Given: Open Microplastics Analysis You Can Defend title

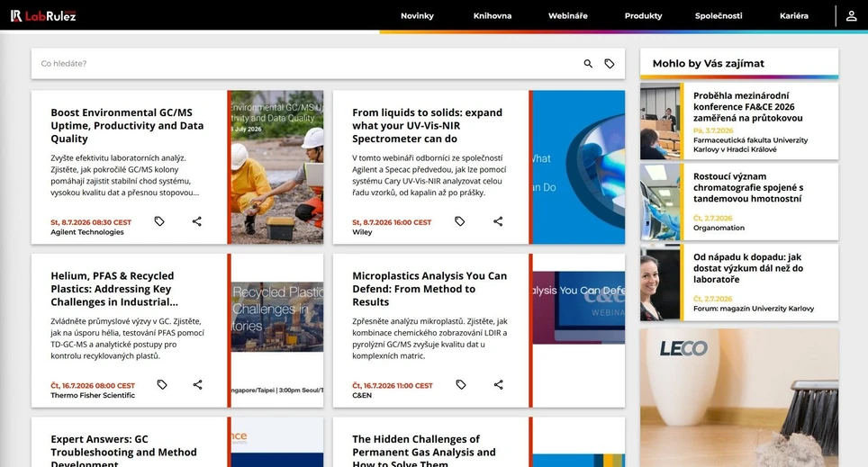Looking at the screenshot, I should 429,289.
